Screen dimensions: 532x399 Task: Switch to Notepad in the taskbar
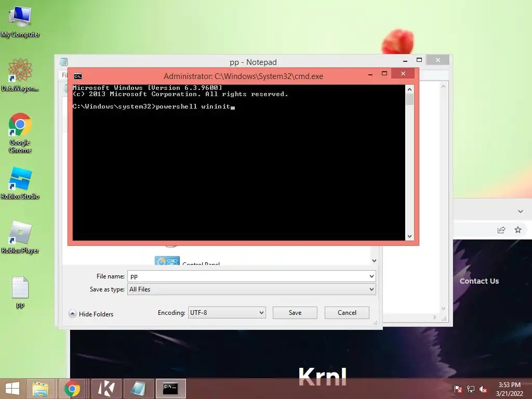(x=138, y=389)
